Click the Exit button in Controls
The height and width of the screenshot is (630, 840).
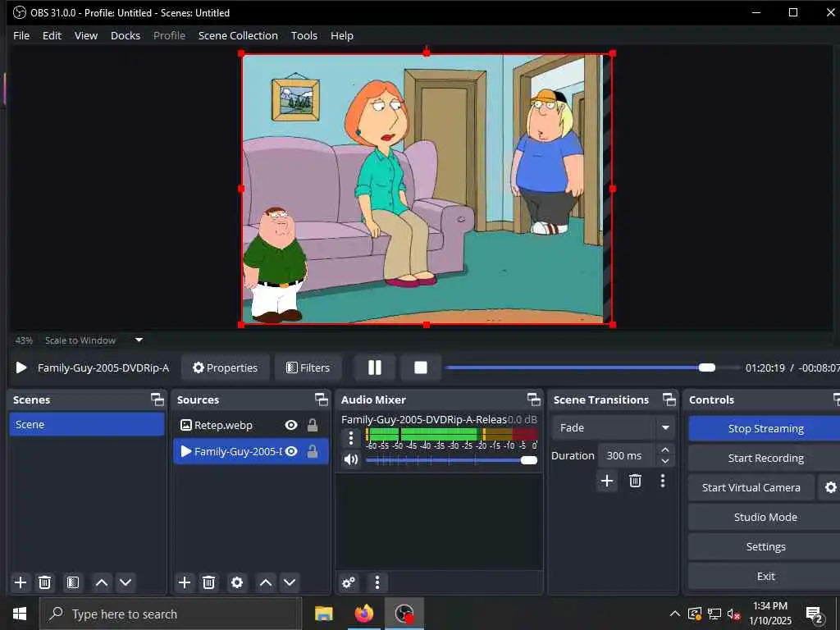[765, 576]
